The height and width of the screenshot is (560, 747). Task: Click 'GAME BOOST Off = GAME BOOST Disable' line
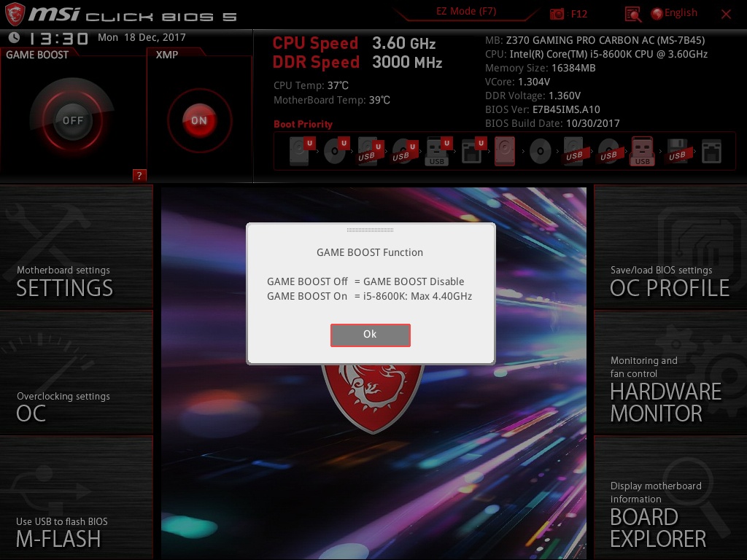pyautogui.click(x=365, y=281)
